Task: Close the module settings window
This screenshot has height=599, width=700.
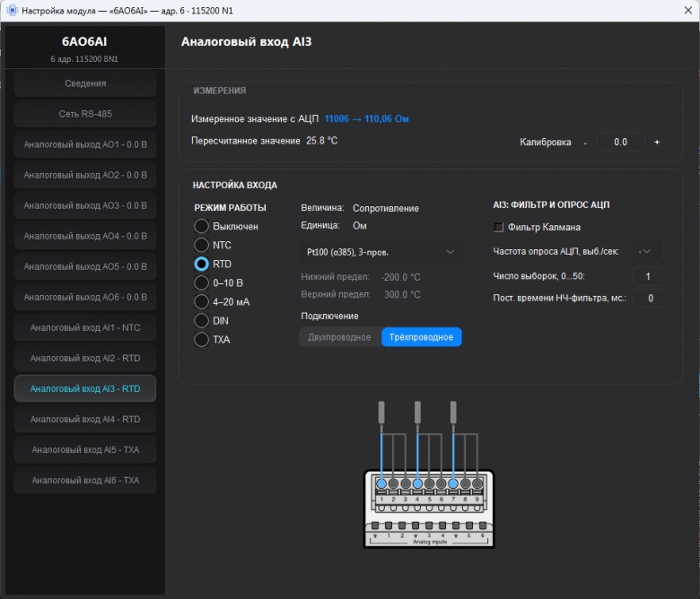Action: [688, 10]
